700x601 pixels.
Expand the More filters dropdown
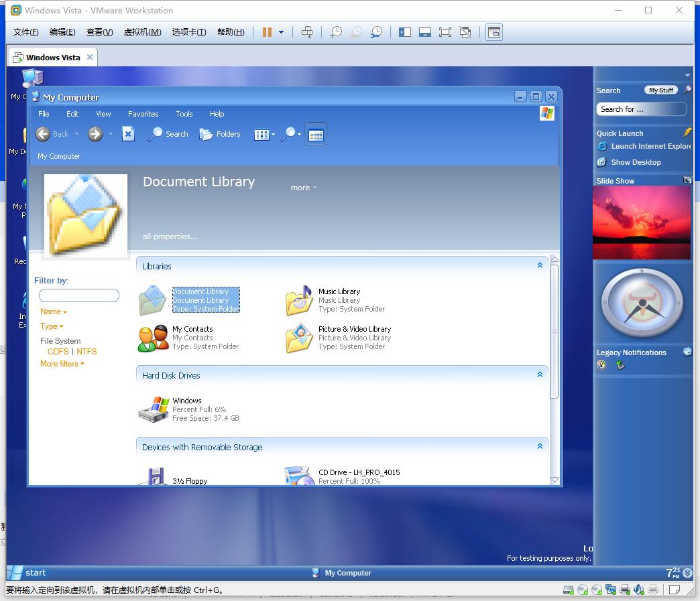coord(62,364)
